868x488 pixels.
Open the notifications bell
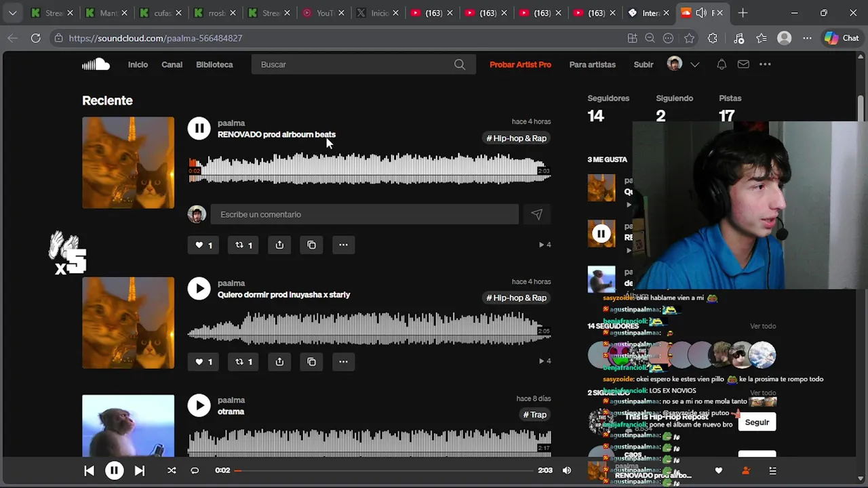pos(722,64)
